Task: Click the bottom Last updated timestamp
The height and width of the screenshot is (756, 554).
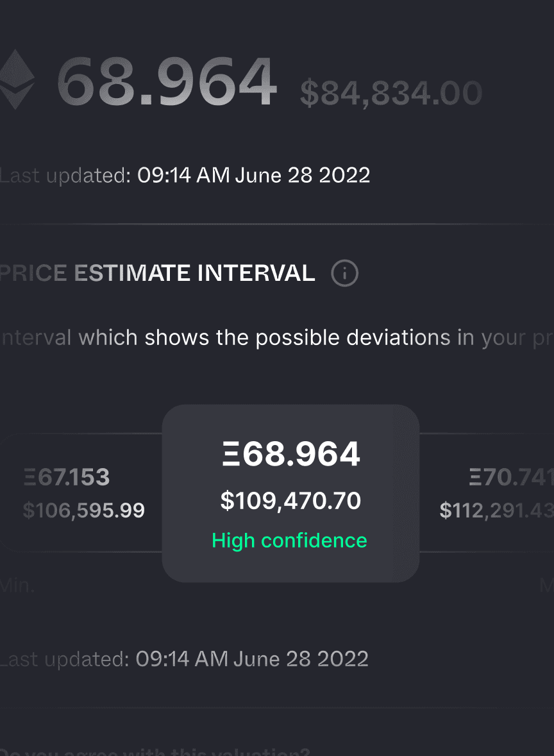Action: (184, 659)
